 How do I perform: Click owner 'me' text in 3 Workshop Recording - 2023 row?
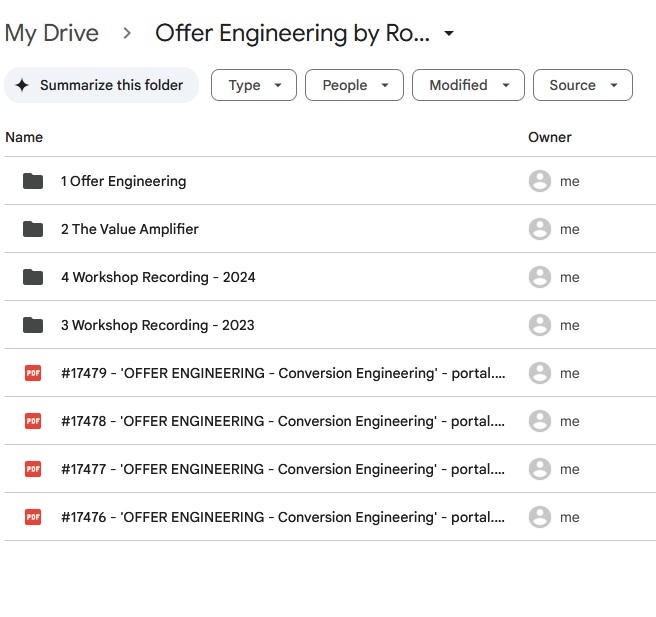[570, 325]
